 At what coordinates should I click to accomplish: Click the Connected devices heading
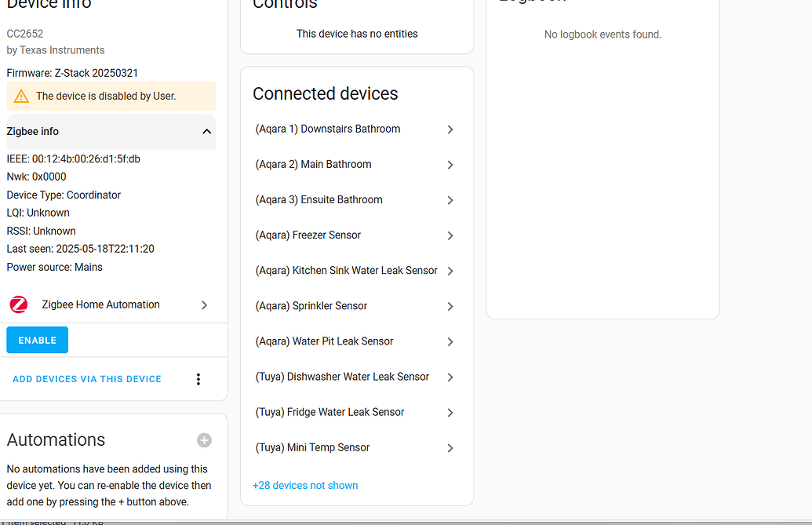pyautogui.click(x=326, y=93)
